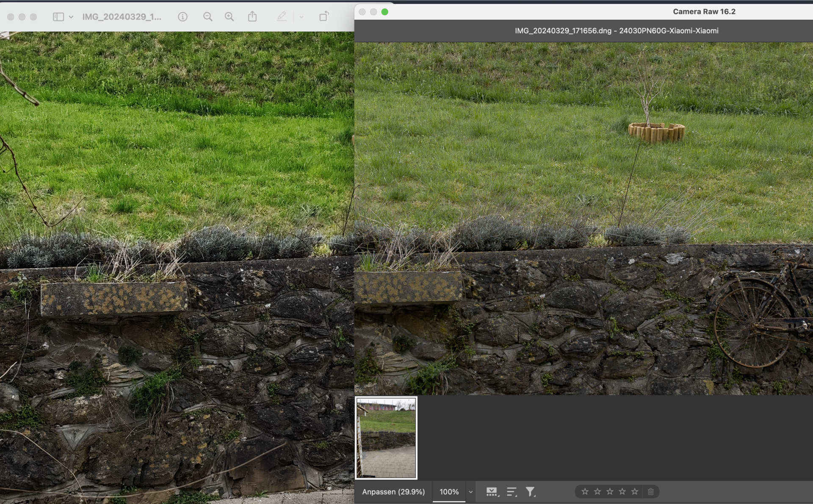Click the Rotate icon in Preview
This screenshot has width=813, height=504.
coord(324,17)
